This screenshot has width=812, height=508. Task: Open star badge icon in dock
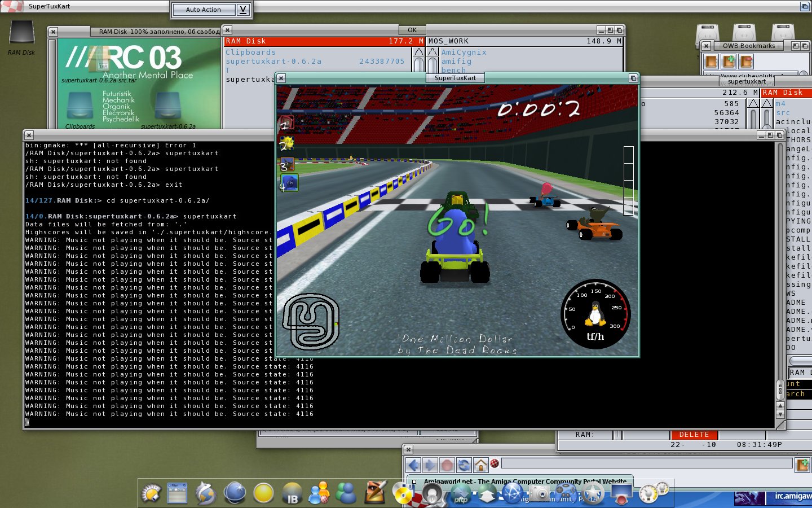[593, 494]
